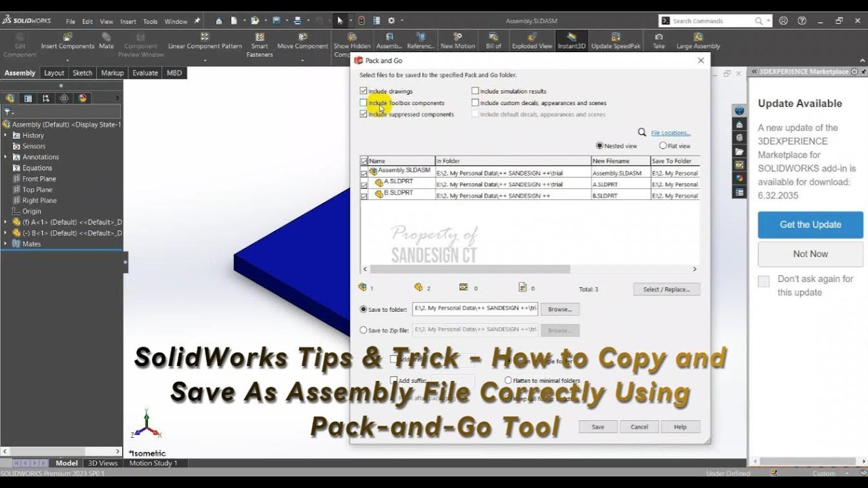This screenshot has height=488, width=868.
Task: Toggle Include suppressed components checkbox
Action: (x=363, y=115)
